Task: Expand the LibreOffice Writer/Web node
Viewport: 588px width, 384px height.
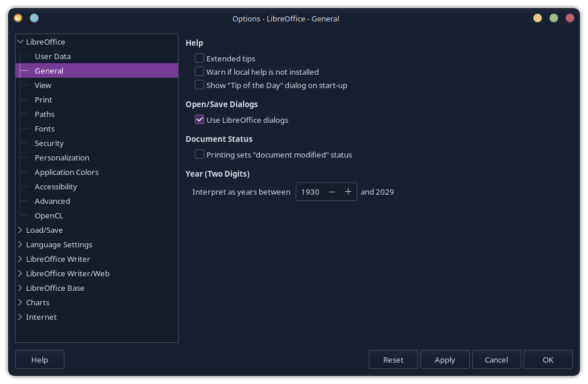Action: (x=20, y=273)
